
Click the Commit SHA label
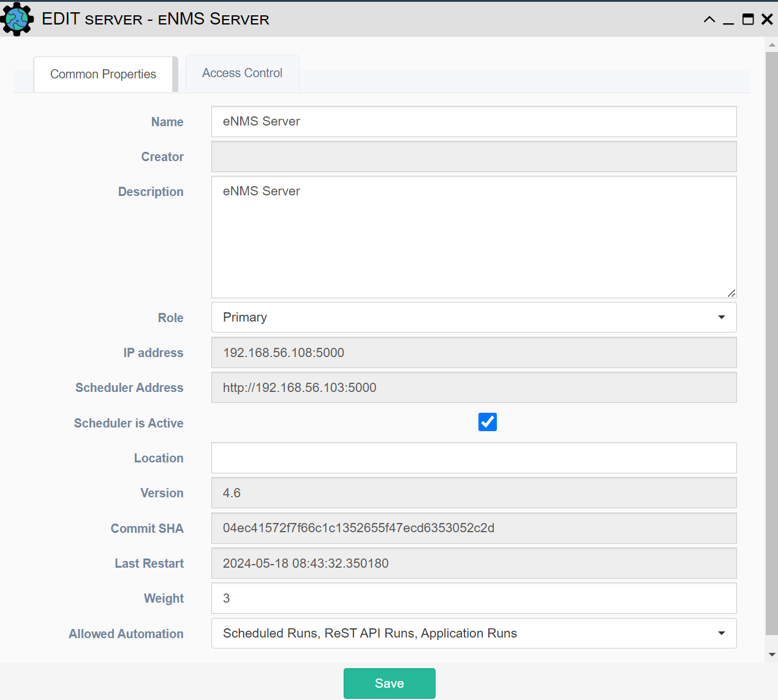[x=147, y=529]
